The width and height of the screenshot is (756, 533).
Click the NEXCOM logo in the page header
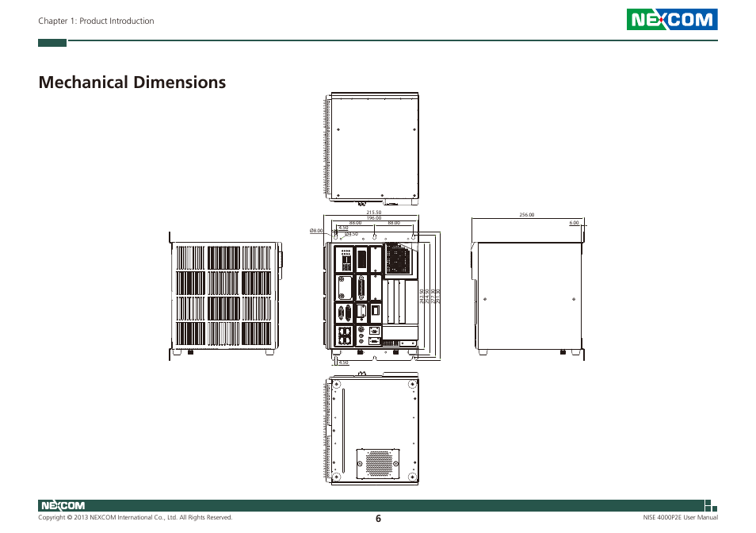(672, 19)
